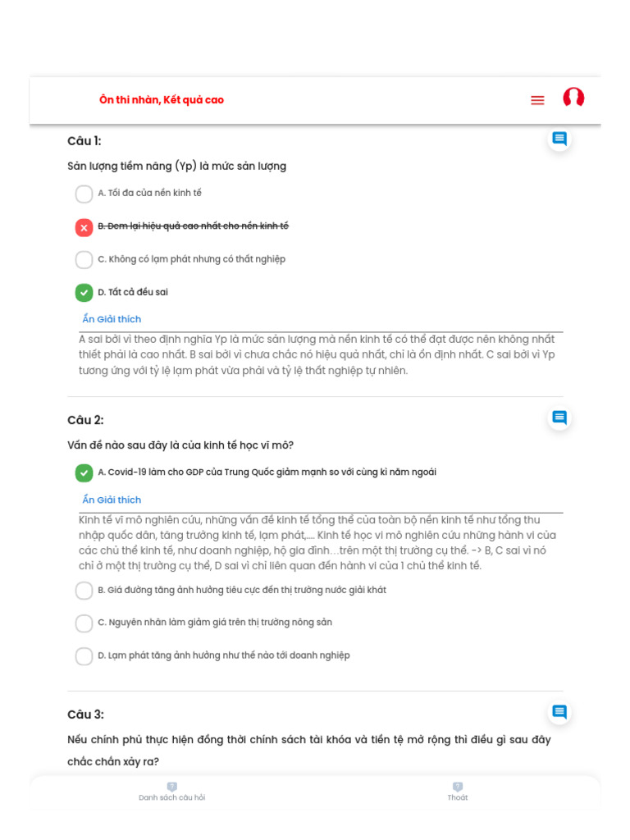Collapse explanation under Câu 1
Viewport: 630px width, 840px height.
112,319
